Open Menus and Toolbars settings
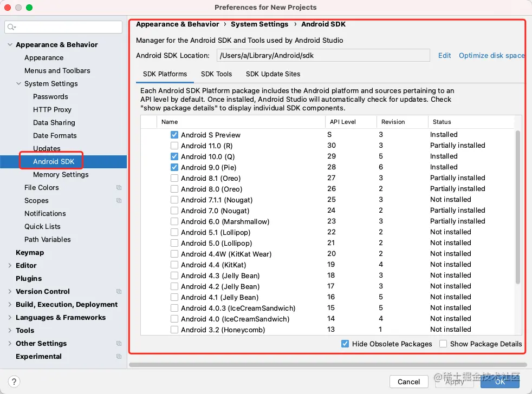Screen dimensions: 532x394 [x=57, y=70]
